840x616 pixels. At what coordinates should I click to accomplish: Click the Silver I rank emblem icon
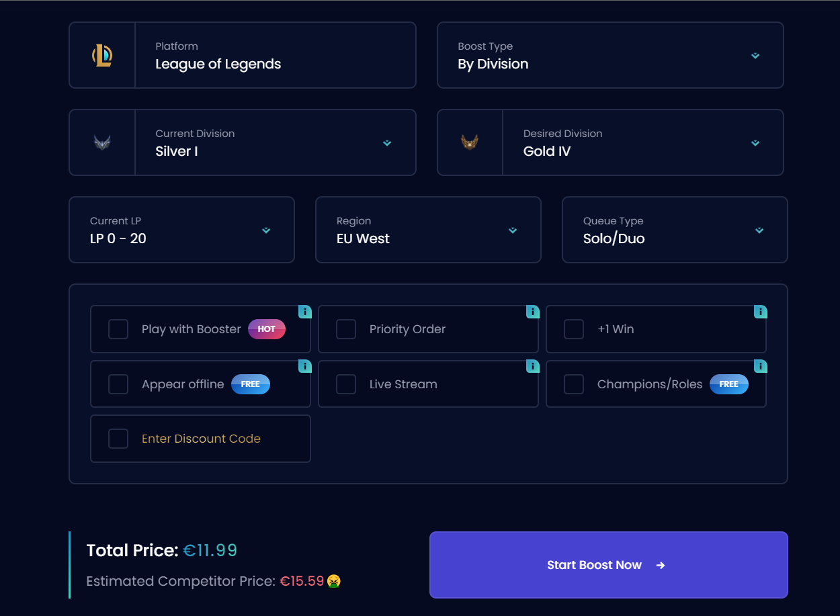pos(102,142)
